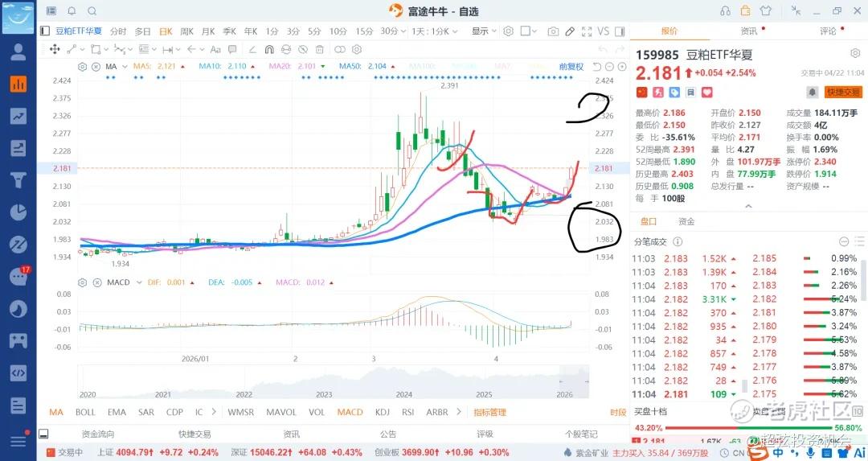Viewport: 868px width, 461px height.
Task: Toggle the right panel layout icon
Action: [620, 31]
